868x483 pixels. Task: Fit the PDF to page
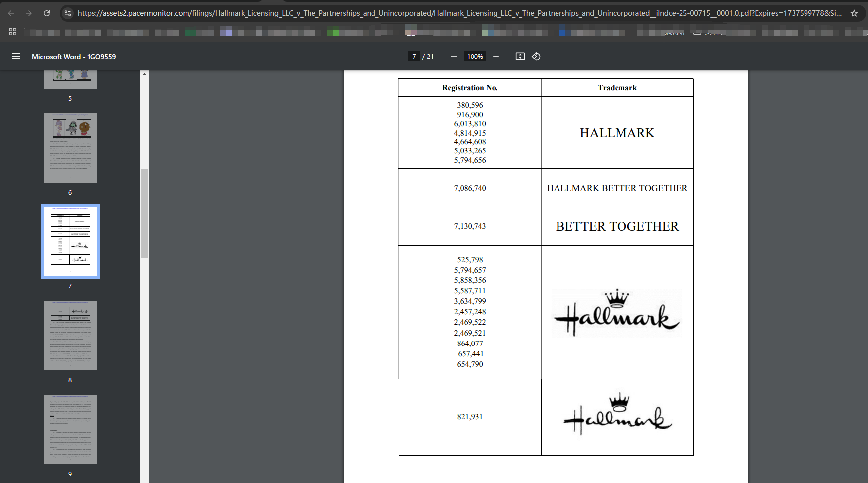point(520,56)
